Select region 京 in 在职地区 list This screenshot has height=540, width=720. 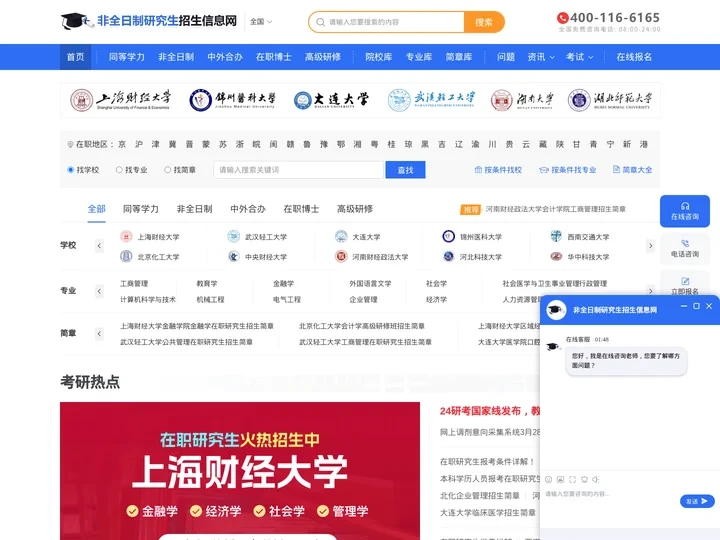click(x=122, y=144)
